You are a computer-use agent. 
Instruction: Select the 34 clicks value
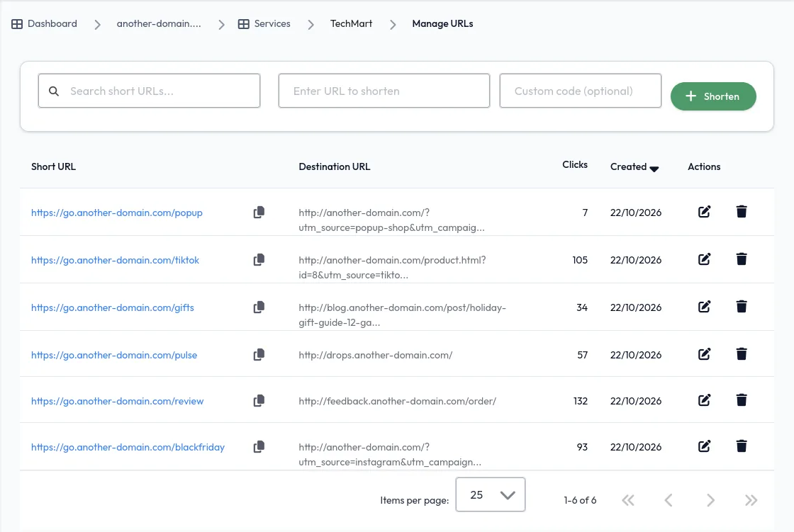(582, 307)
